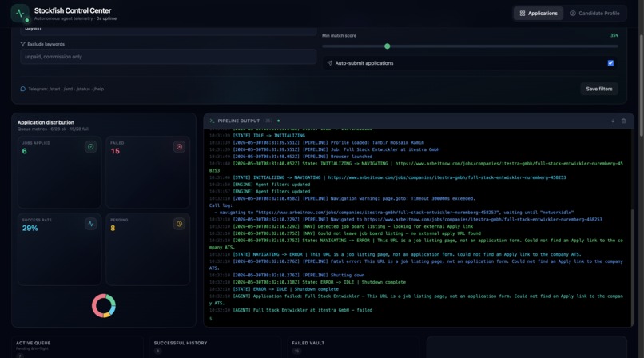
Task: Adjust the Min match score slider handle
Action: (387, 46)
